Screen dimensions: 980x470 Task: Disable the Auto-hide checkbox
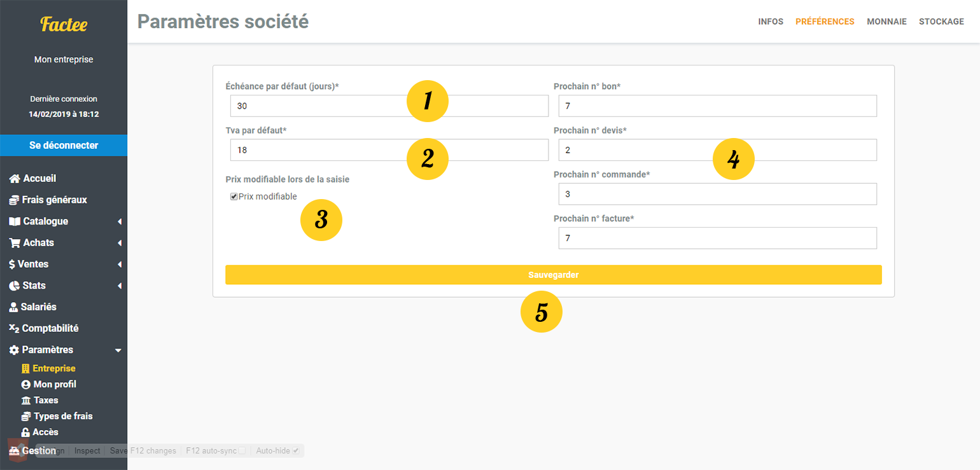(x=297, y=450)
